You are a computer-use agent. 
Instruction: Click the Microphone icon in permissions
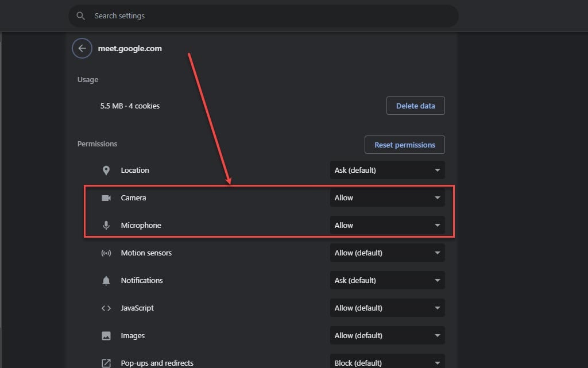pyautogui.click(x=106, y=225)
